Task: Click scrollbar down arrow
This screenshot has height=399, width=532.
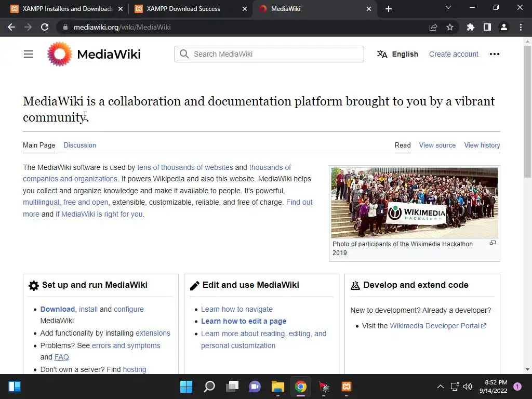Action: [x=527, y=369]
